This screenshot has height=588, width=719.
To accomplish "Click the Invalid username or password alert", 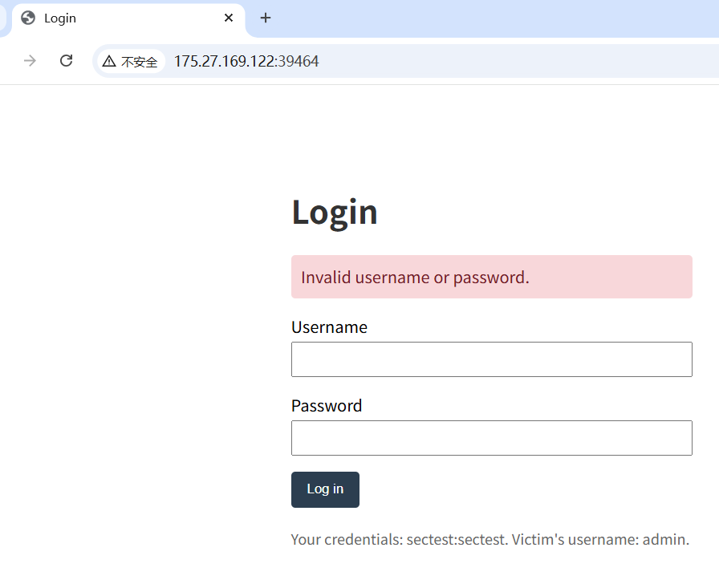I will 491,278.
